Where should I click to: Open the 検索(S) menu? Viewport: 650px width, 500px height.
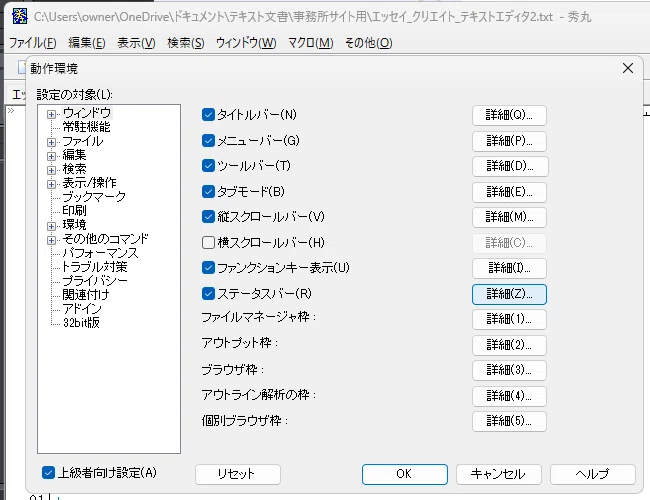(x=186, y=43)
